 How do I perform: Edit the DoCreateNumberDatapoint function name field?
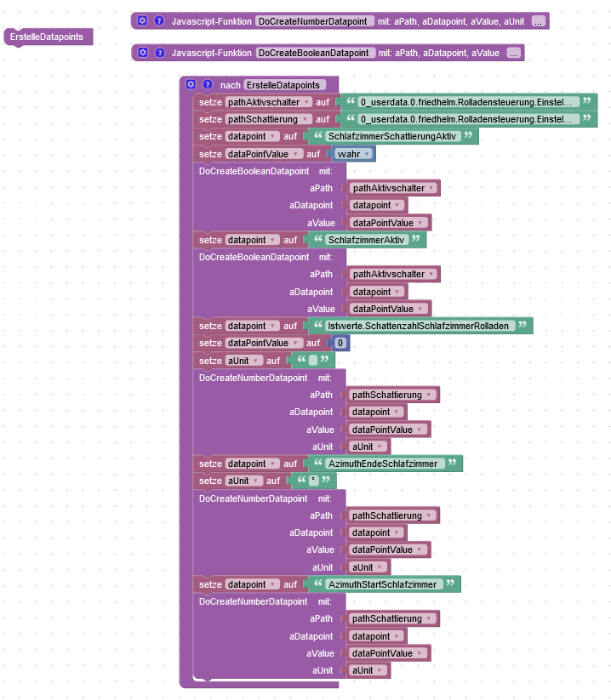click(314, 21)
